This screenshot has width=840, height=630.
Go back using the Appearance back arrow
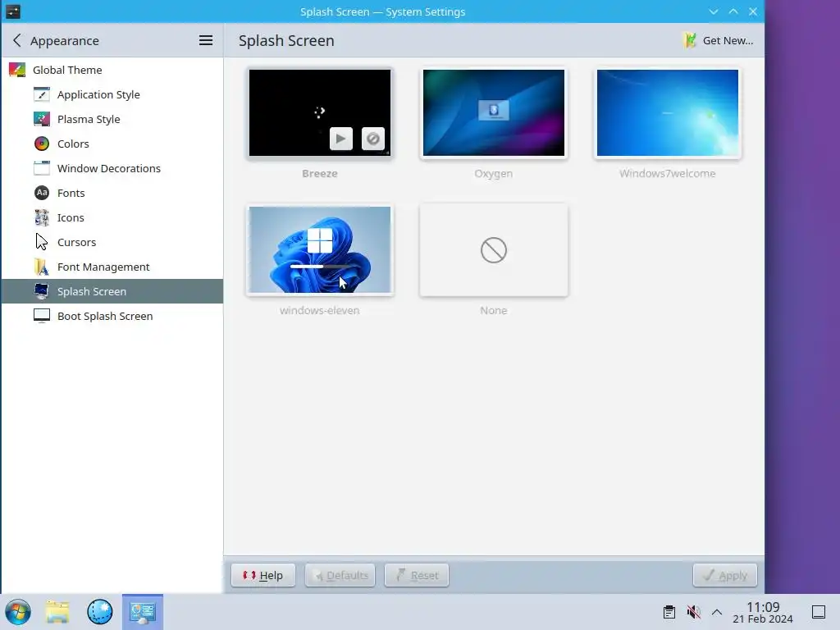(x=17, y=40)
